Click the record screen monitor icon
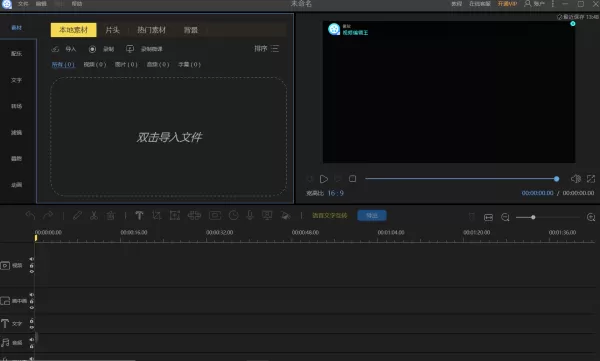 (x=130, y=49)
